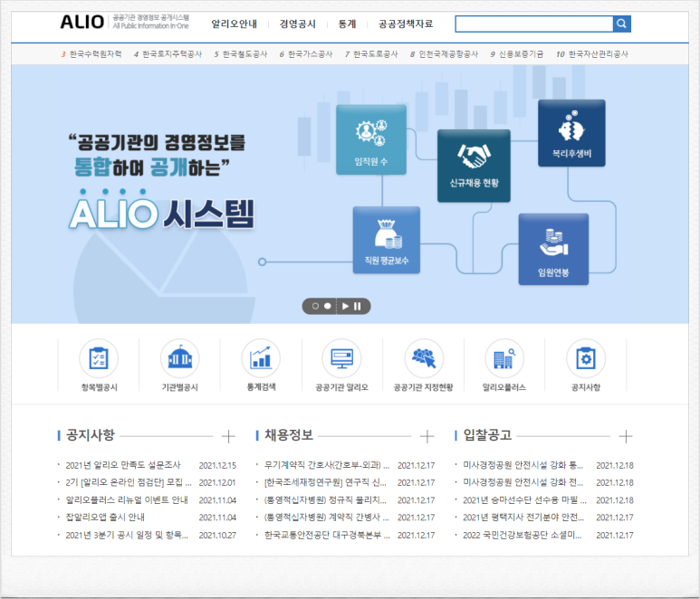Open bid 2021년 평택지사 전기분야 안전
This screenshot has height=599, width=700.
pos(523,518)
